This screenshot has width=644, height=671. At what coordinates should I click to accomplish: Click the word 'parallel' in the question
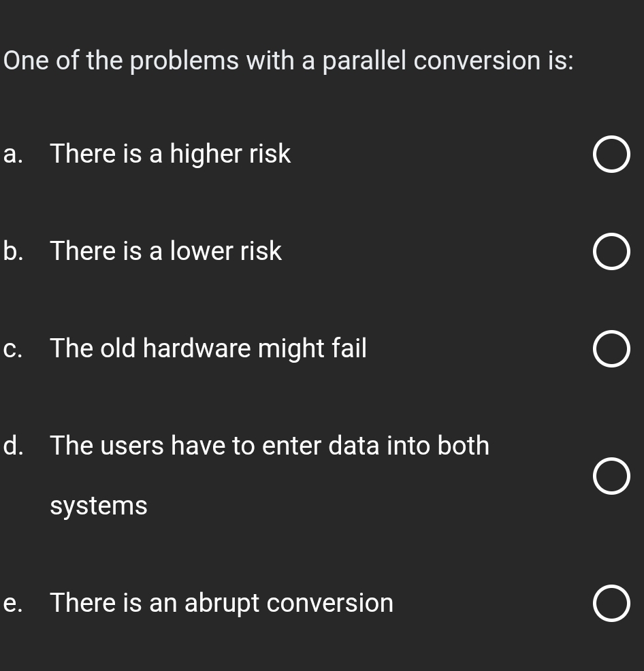point(364,61)
